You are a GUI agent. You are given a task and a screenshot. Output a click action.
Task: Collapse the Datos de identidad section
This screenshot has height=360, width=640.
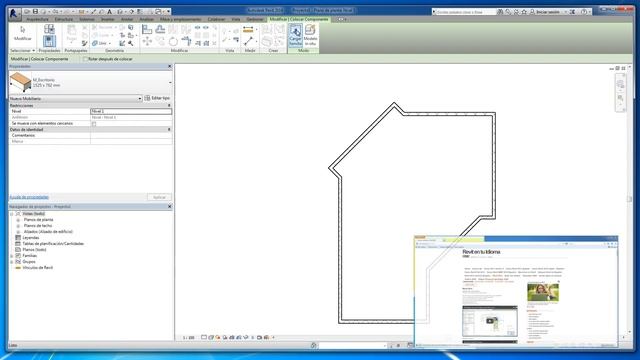pos(169,129)
